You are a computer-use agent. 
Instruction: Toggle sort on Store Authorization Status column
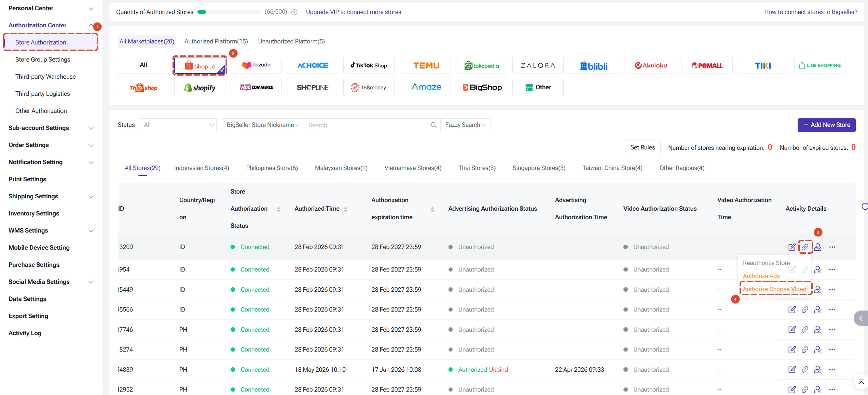tap(279, 209)
